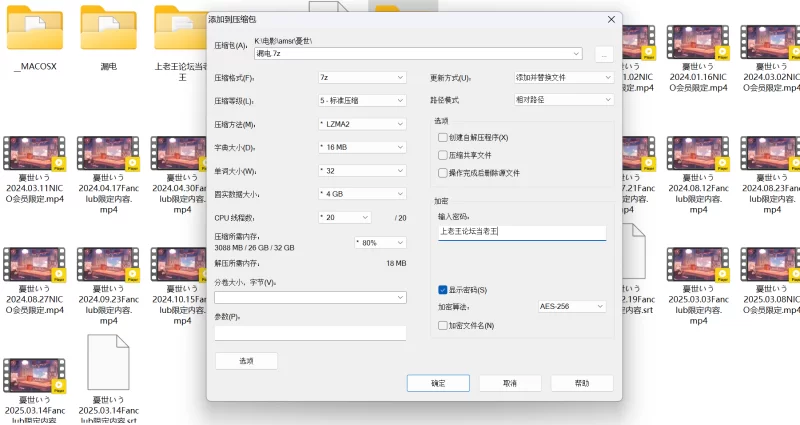The image size is (800, 425).
Task: Expand the 压缩等级 dropdown
Action: click(361, 101)
